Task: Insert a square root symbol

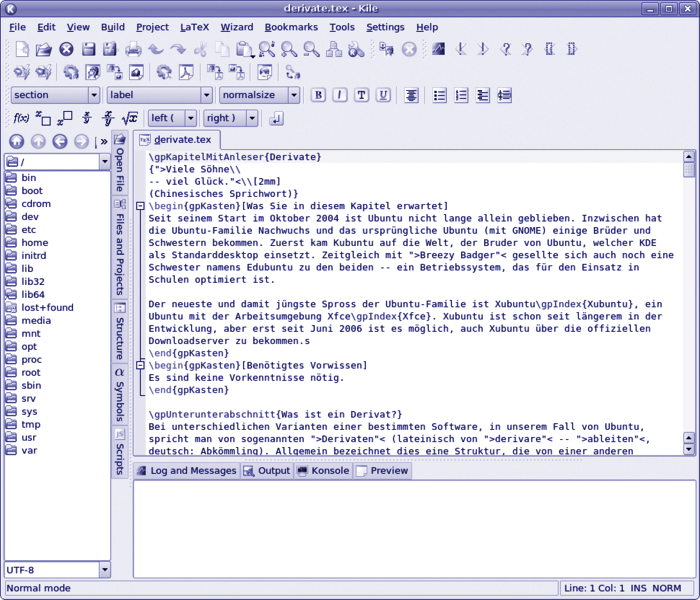Action: click(129, 118)
